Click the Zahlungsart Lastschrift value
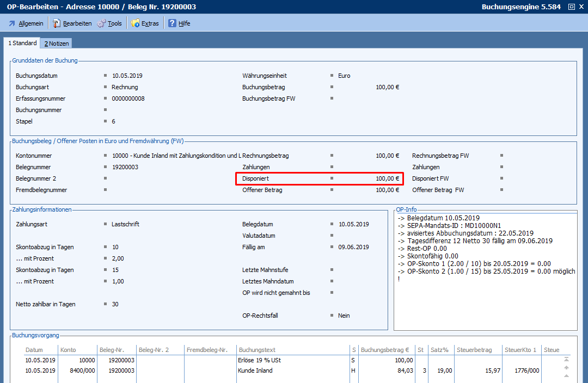The width and height of the screenshot is (588, 383). pos(125,224)
